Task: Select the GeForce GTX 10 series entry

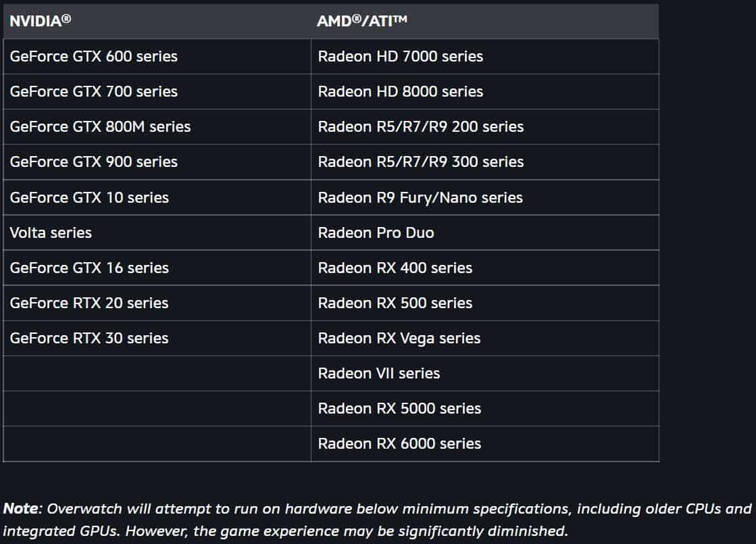Action: pyautogui.click(x=89, y=197)
